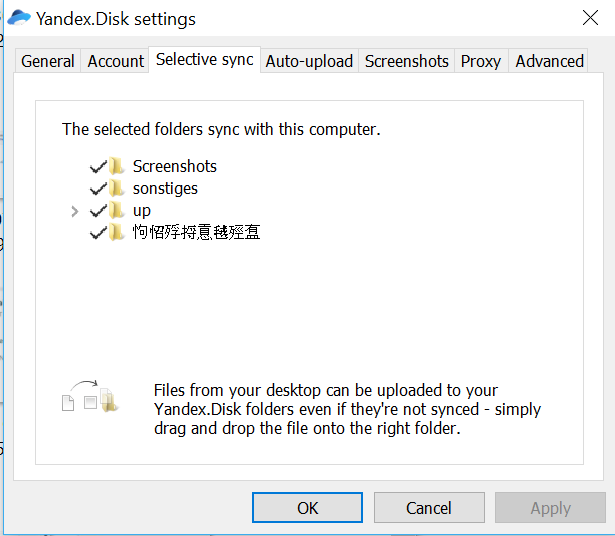Click the drag-and-drop upload illustration icon
Image resolution: width=615 pixels, height=536 pixels.
pos(90,396)
